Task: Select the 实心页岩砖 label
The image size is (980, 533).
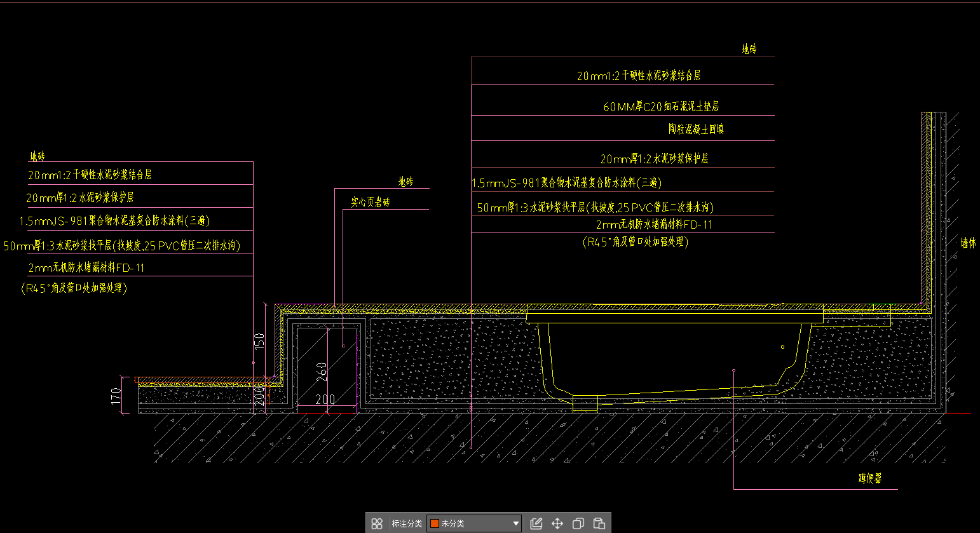Action: pos(371,202)
